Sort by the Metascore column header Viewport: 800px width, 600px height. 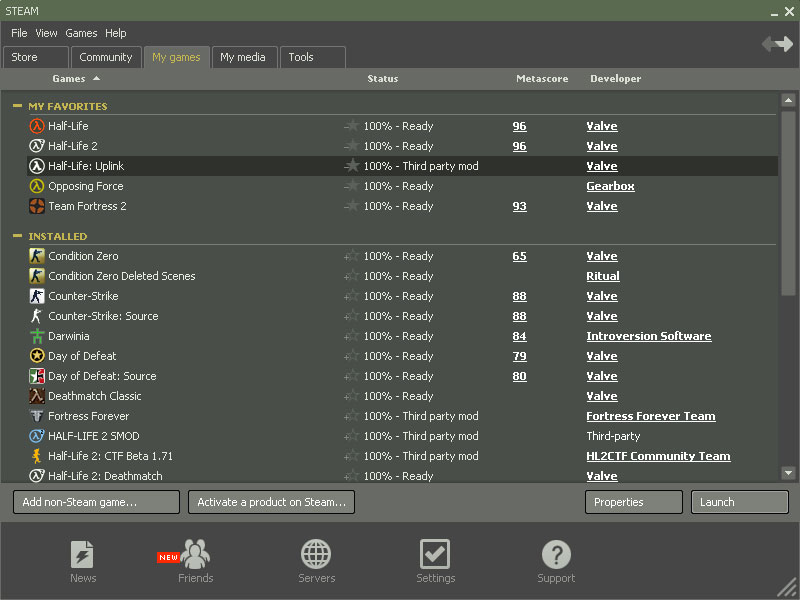[542, 79]
